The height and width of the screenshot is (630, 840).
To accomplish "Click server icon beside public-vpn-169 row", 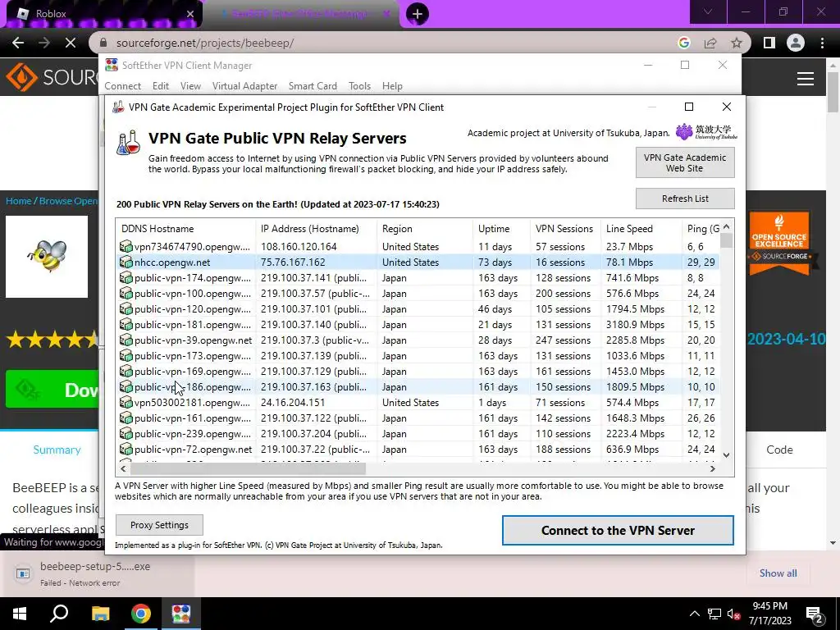I will click(x=126, y=371).
